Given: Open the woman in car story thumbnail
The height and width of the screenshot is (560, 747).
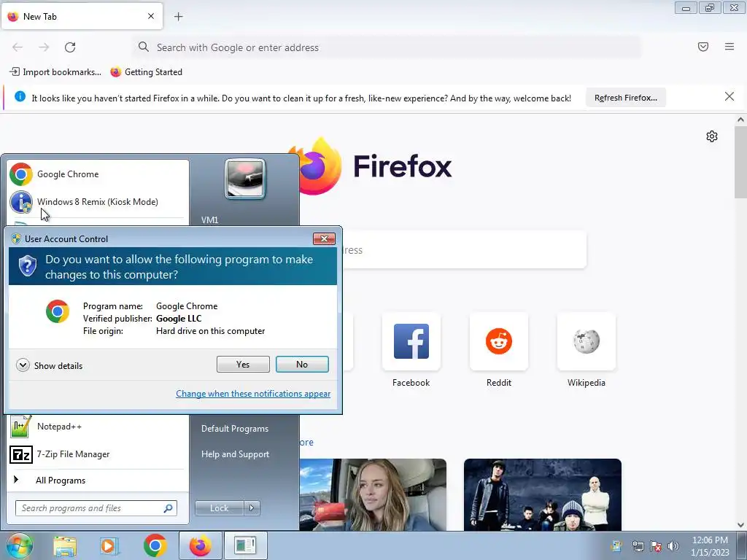Looking at the screenshot, I should (x=373, y=495).
